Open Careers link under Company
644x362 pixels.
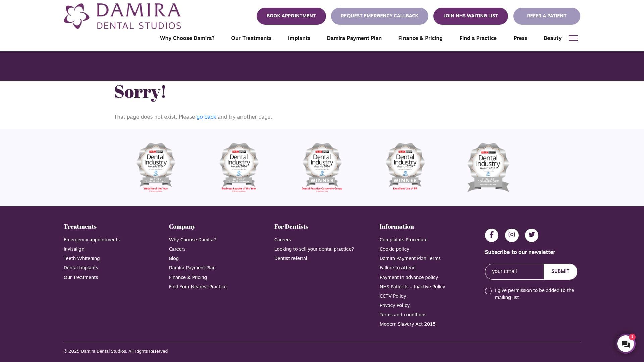[x=177, y=249]
